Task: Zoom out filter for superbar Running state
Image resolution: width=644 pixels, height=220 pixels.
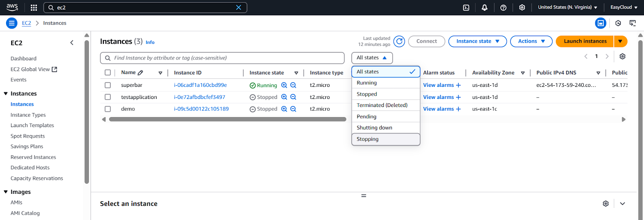Action: tap(293, 85)
